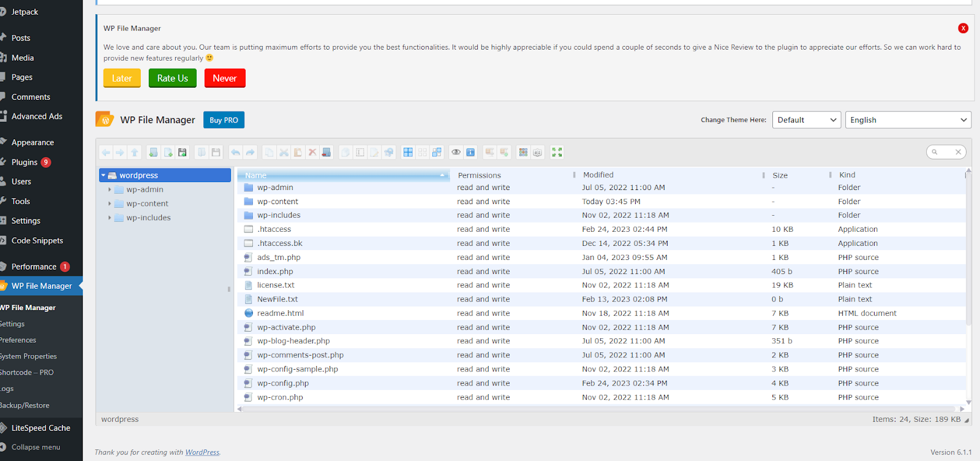Click the Icons view grid toolbar button
Viewport: 980px width, 461px height.
[523, 152]
